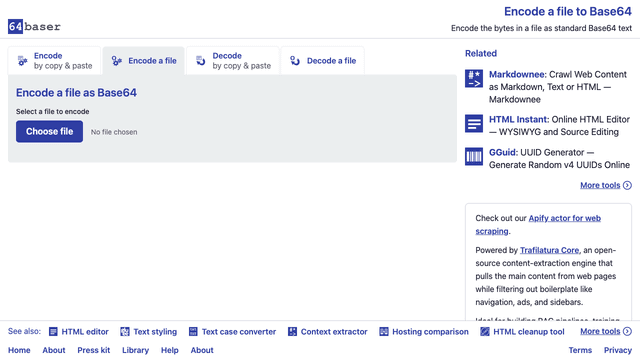Image resolution: width=640 pixels, height=360 pixels.
Task: Open HTML editor in See also bar
Action: [85, 332]
